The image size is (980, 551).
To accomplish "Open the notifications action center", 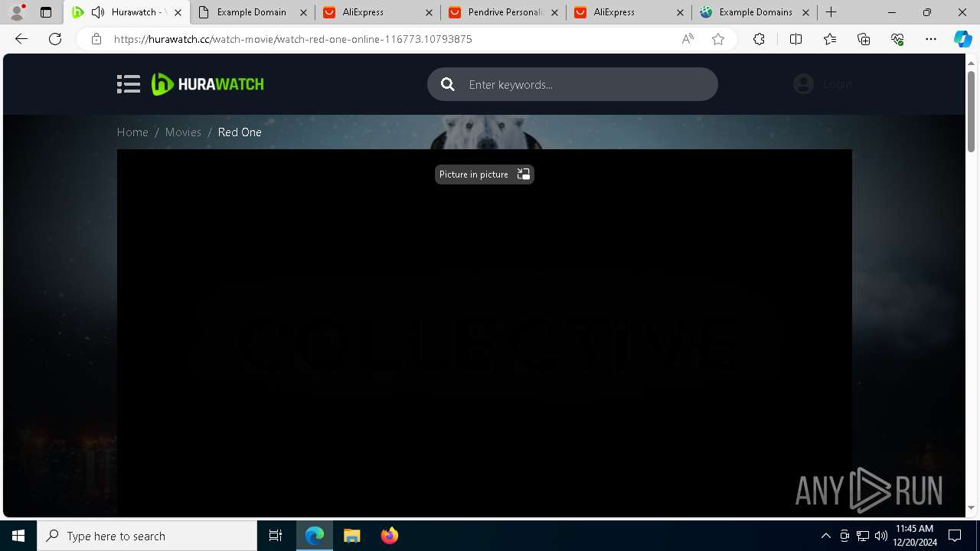I will tap(955, 536).
